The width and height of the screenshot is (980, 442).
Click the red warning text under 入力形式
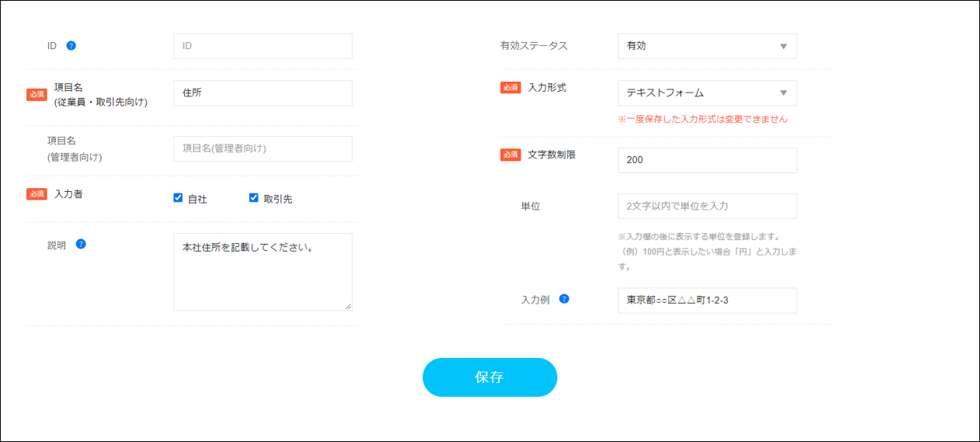(x=703, y=119)
